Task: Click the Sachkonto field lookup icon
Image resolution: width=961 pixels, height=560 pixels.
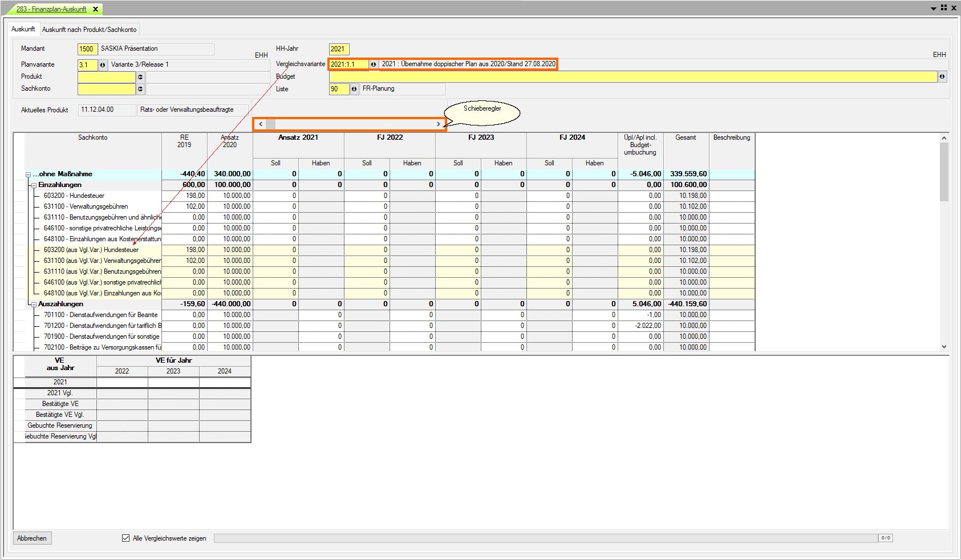Action: pos(140,89)
